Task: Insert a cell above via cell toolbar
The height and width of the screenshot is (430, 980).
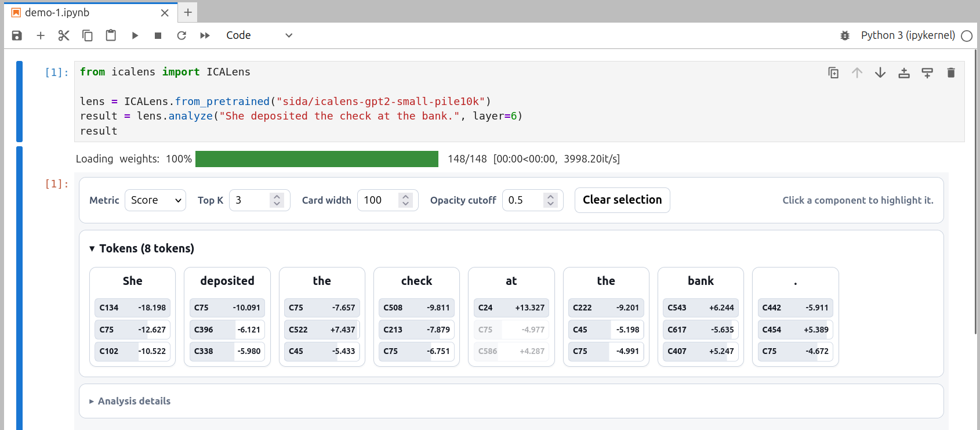Action: pos(904,73)
